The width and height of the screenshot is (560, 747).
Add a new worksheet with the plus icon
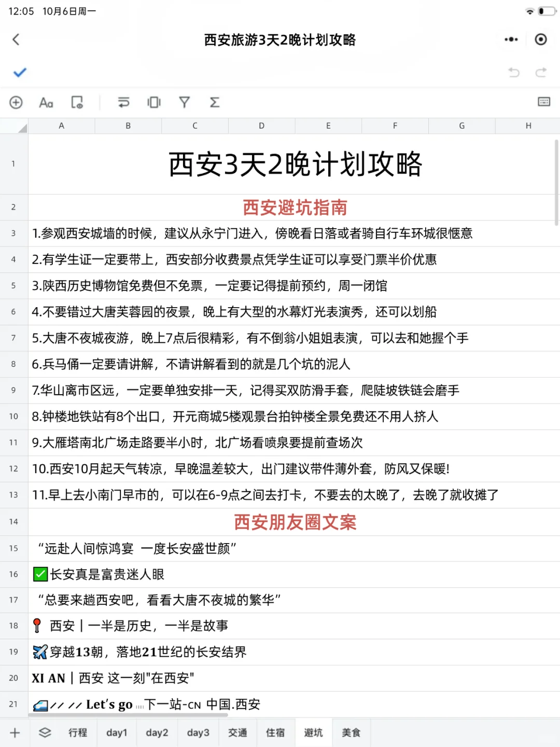point(14,732)
